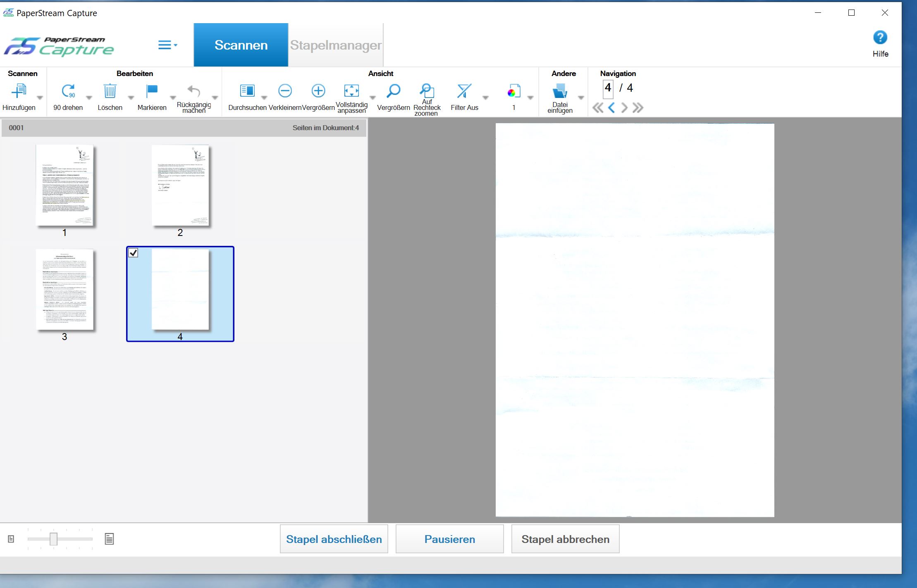Click Auf Rechteck zoomen icon
This screenshot has width=917, height=588.
pos(427,91)
